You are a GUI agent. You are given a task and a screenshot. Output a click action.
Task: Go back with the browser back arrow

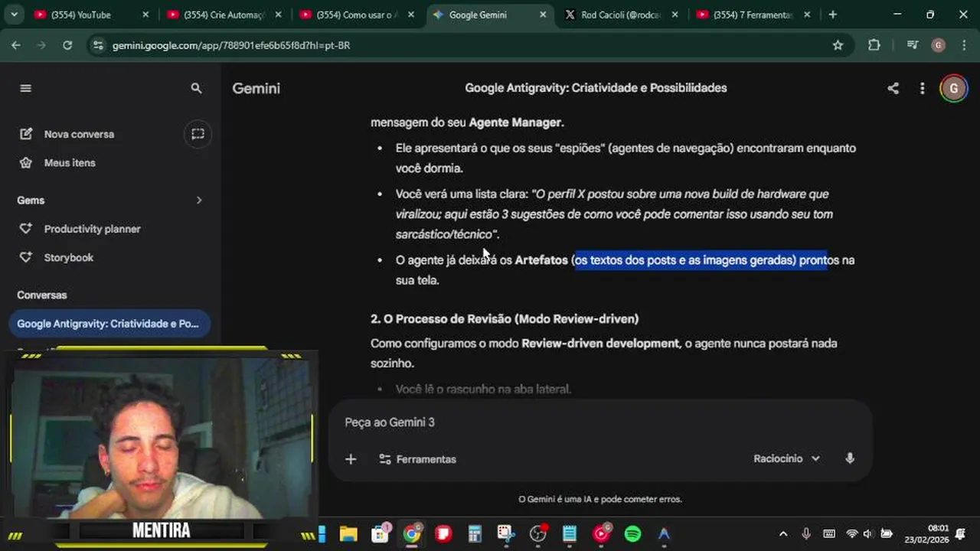click(x=16, y=45)
